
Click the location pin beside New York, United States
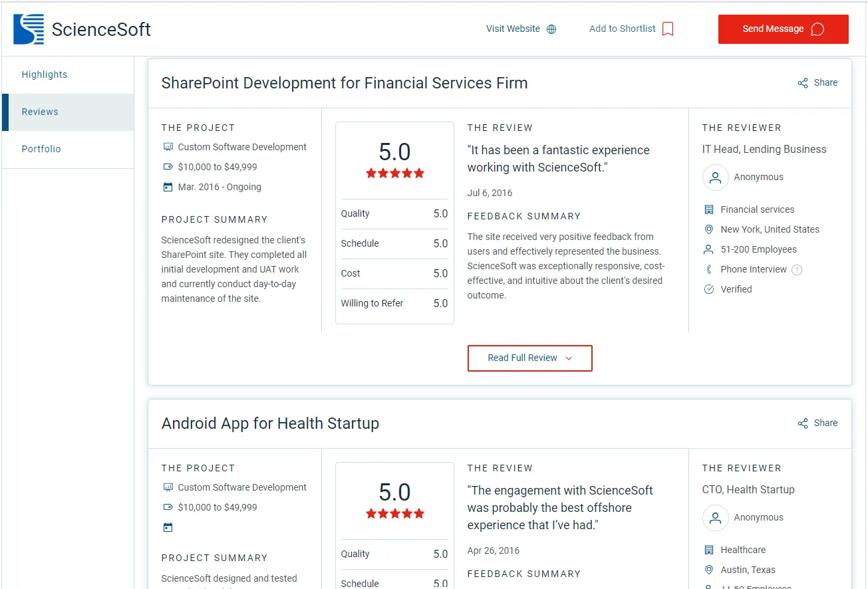708,229
